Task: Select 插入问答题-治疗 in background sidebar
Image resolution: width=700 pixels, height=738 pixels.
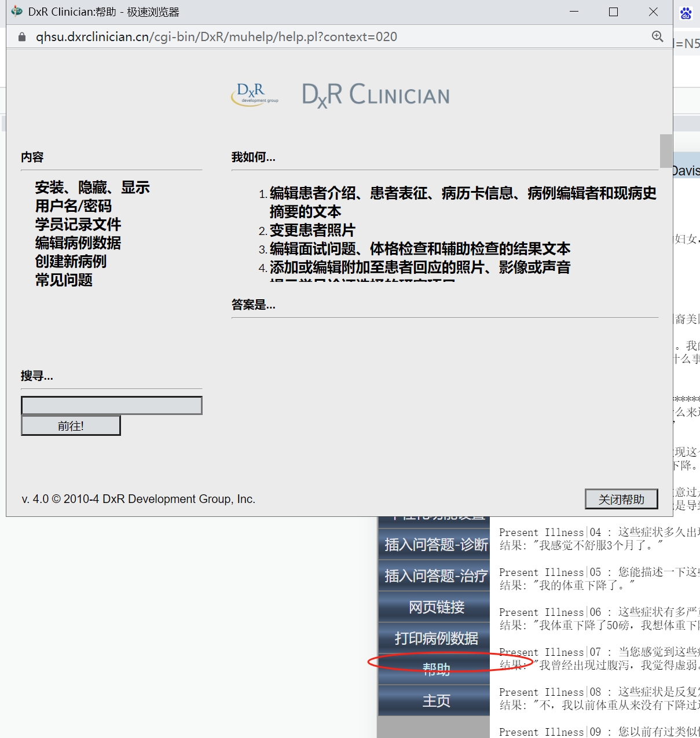Action: [x=434, y=576]
